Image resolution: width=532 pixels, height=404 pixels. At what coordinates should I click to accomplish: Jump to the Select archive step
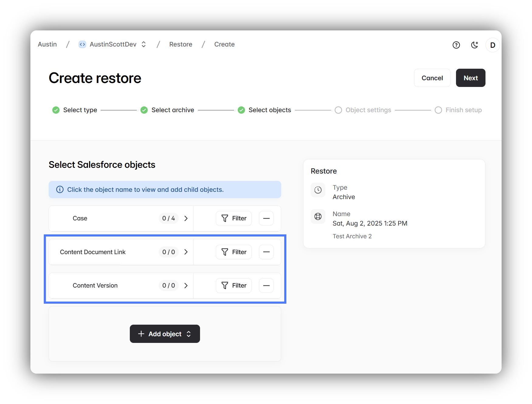(x=172, y=110)
